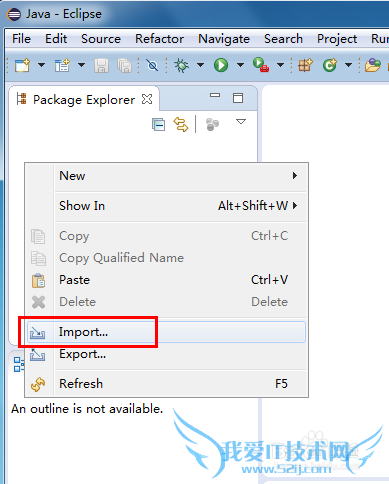Expand the Show In submenu
Viewport: 389px width, 484px height.
tap(180, 206)
